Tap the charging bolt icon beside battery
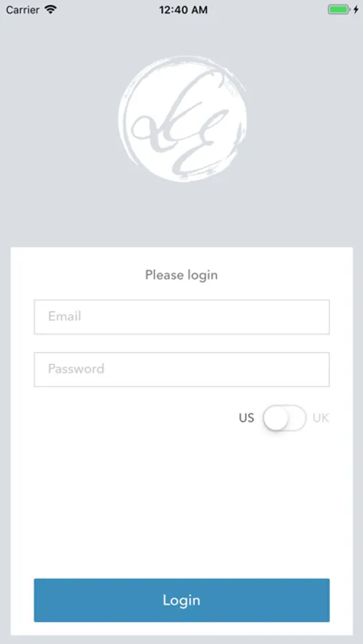Viewport: 363px width, 644px height. coord(356,9)
